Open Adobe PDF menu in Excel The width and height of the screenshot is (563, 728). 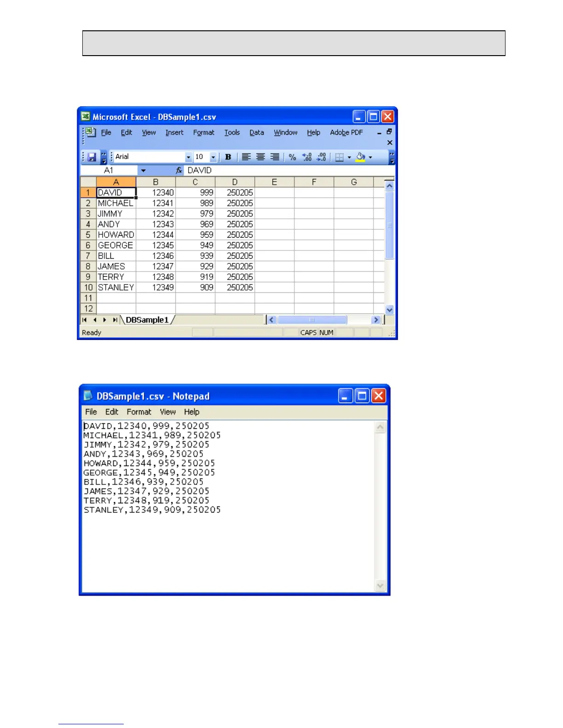[346, 132]
